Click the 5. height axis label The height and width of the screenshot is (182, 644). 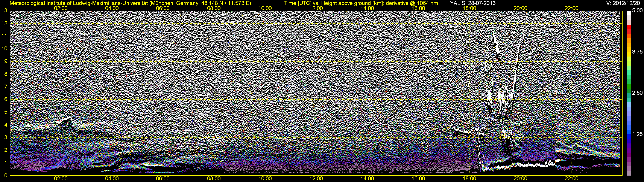tap(6, 112)
